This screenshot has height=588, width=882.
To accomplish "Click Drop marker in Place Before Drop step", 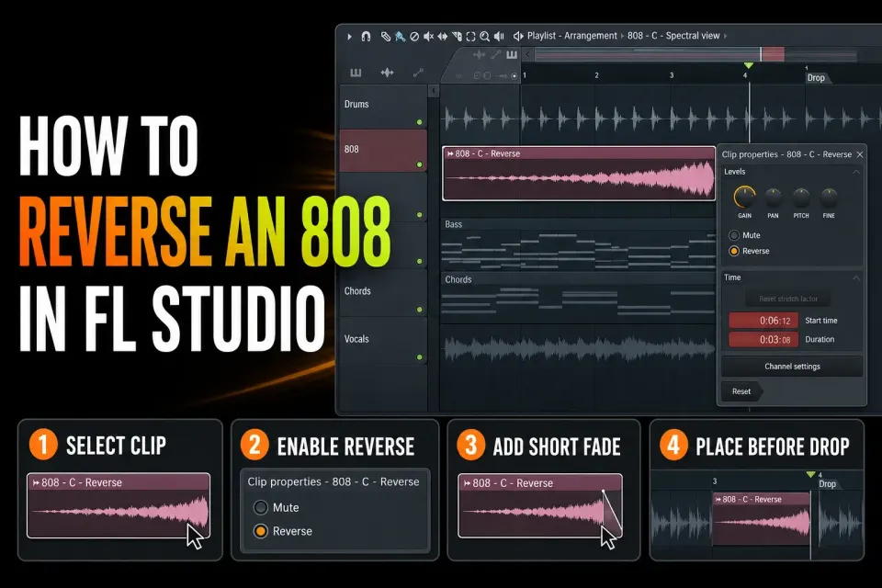I will [x=827, y=484].
